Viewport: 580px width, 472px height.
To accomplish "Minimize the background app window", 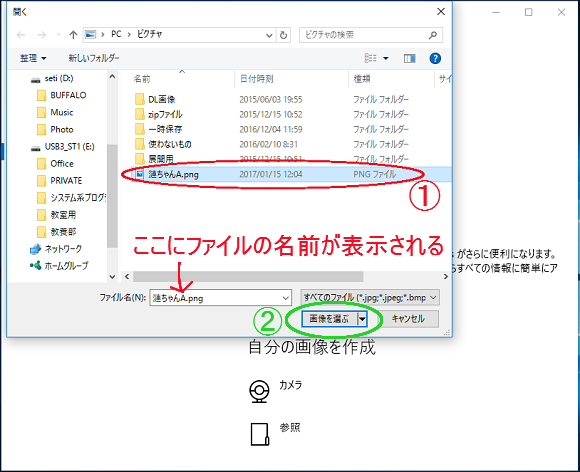I will (496, 12).
